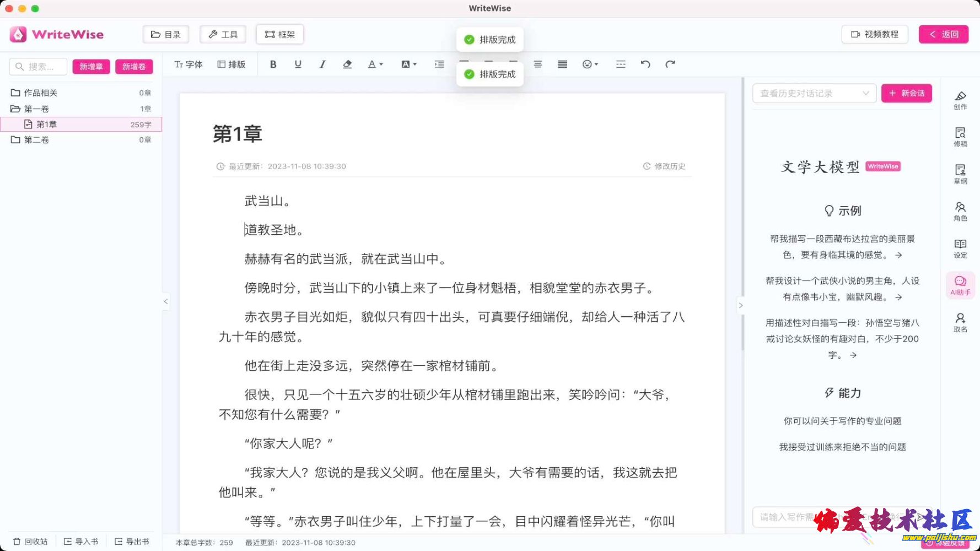Viewport: 980px width, 551px height.
Task: Open the 章纲 chapter outline tool
Action: point(960,174)
